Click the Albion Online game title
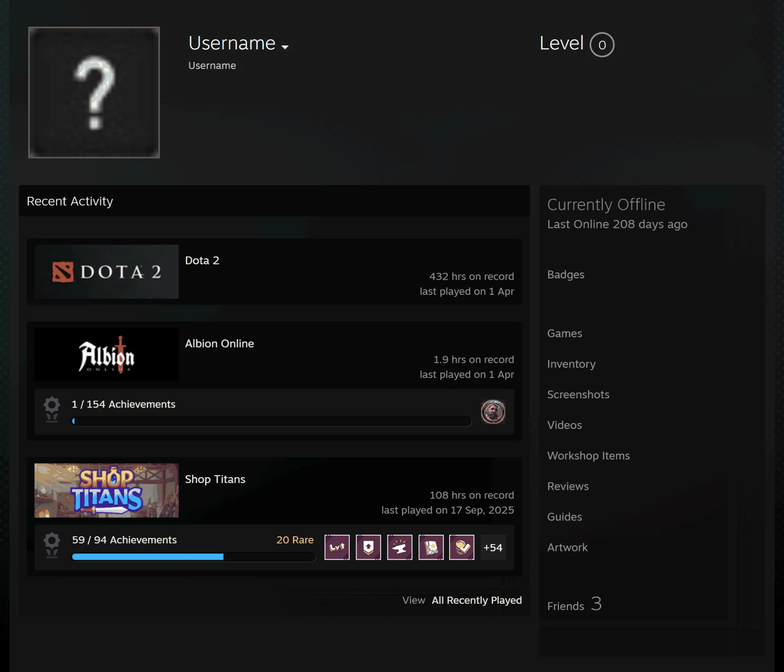Image resolution: width=784 pixels, height=672 pixels. coord(219,344)
